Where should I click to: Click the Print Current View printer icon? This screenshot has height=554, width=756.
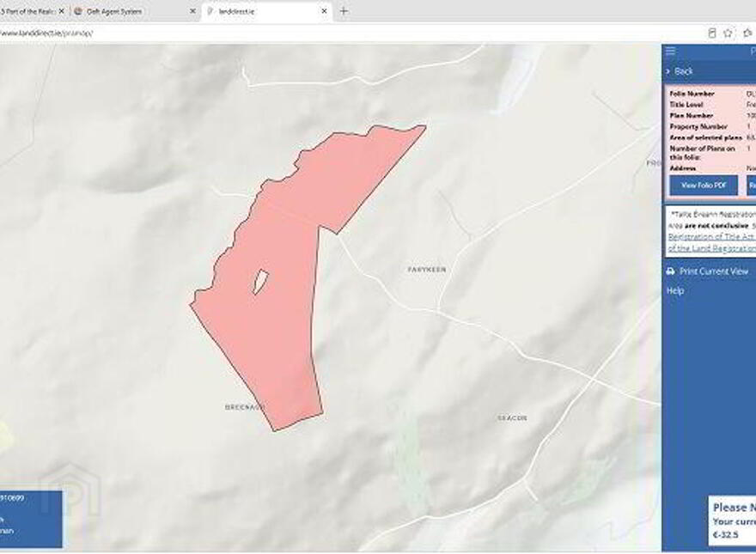point(670,271)
